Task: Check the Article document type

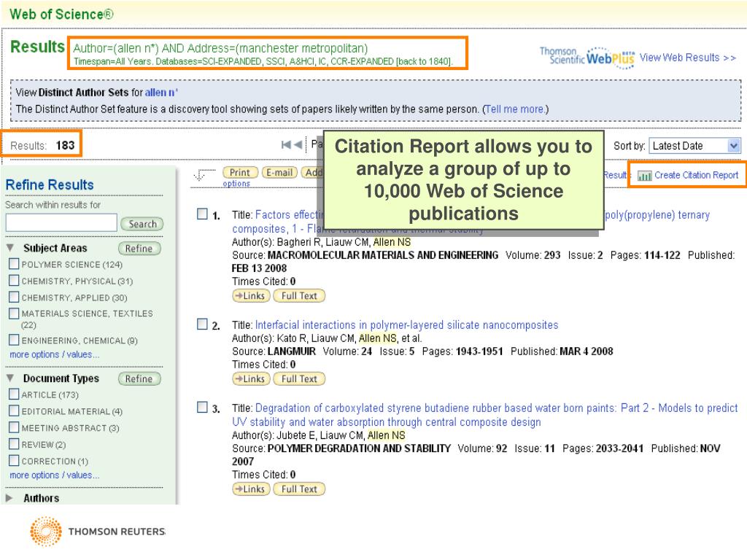Action: (14, 394)
